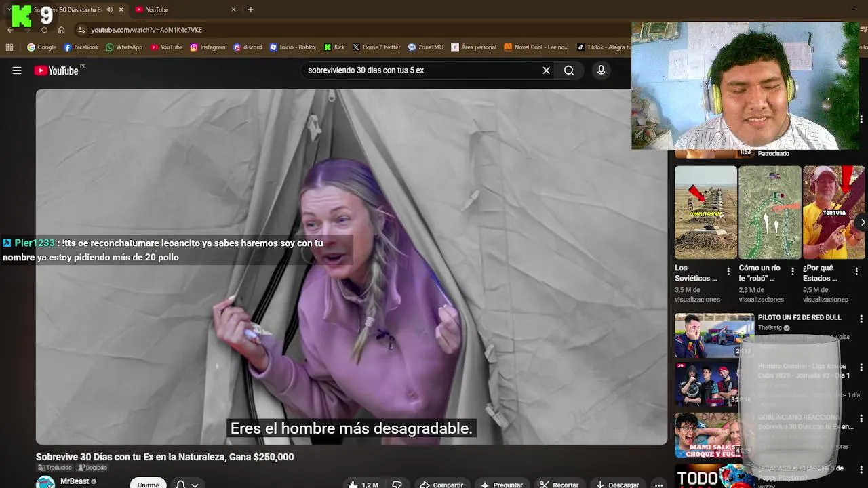
Task: Click the video player to pause
Action: coord(351,266)
